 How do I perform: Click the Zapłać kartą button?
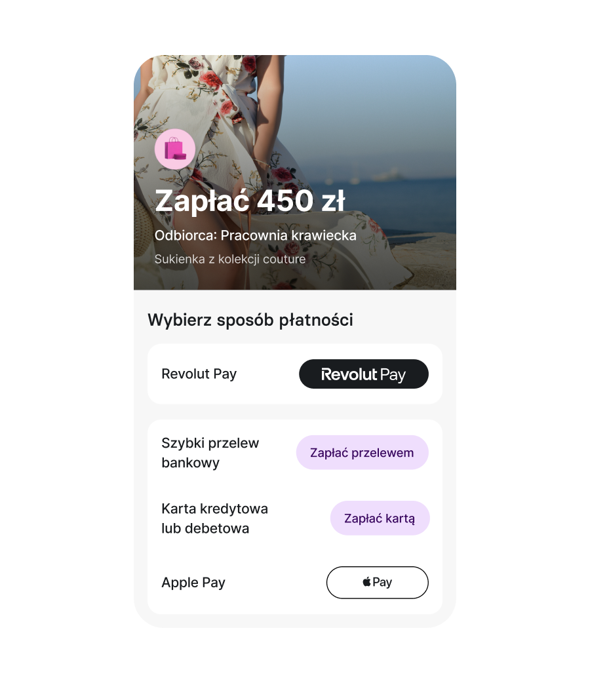[x=380, y=518]
